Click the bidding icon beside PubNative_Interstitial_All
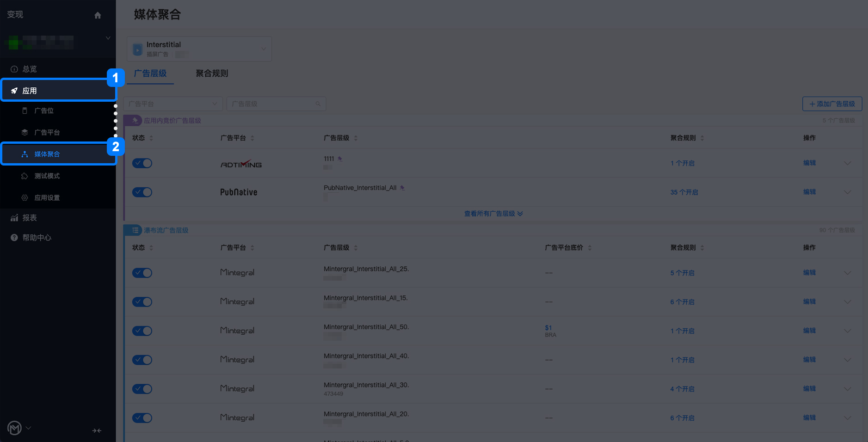Screen dimensions: 868x442 [x=402, y=188]
